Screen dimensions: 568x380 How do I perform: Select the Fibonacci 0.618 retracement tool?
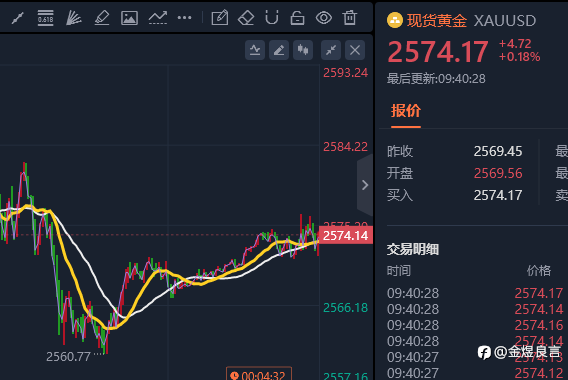point(46,18)
